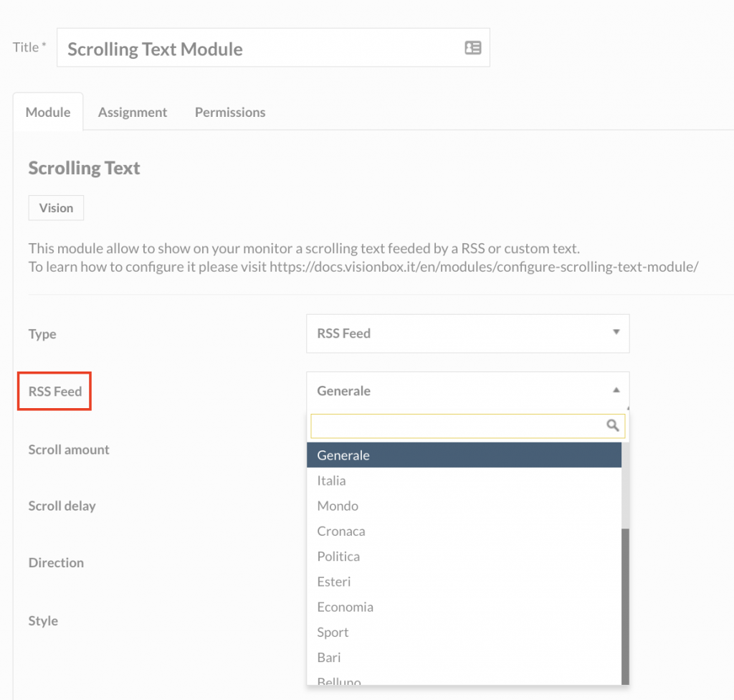Pick Economia in the feed list
This screenshot has width=734, height=700.
click(464, 607)
